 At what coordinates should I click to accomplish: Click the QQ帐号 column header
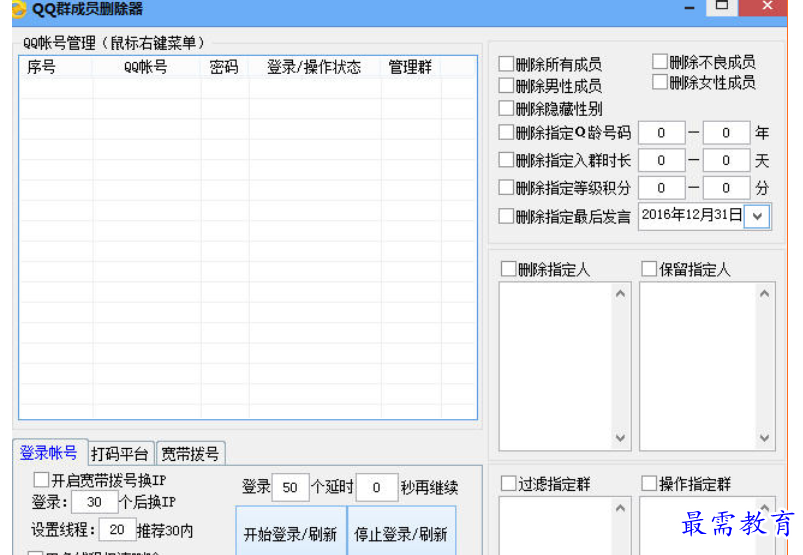pos(146,67)
